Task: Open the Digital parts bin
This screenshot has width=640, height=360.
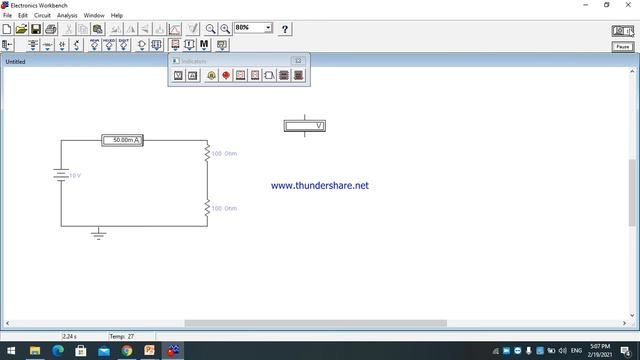Action: click(x=156, y=45)
